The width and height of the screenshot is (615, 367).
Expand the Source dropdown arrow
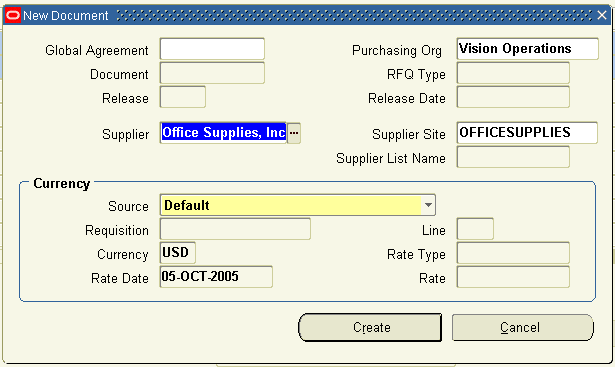(428, 205)
